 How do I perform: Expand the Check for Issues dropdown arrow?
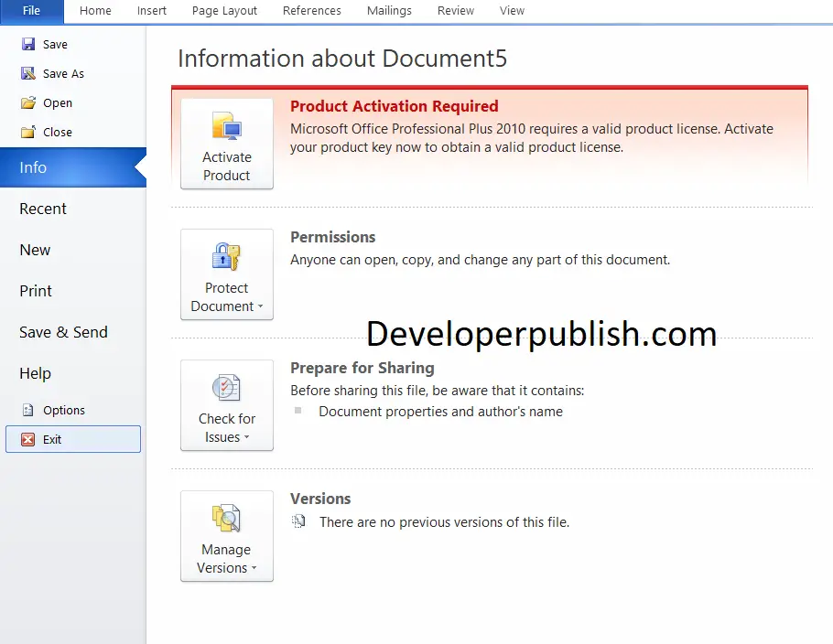point(246,437)
